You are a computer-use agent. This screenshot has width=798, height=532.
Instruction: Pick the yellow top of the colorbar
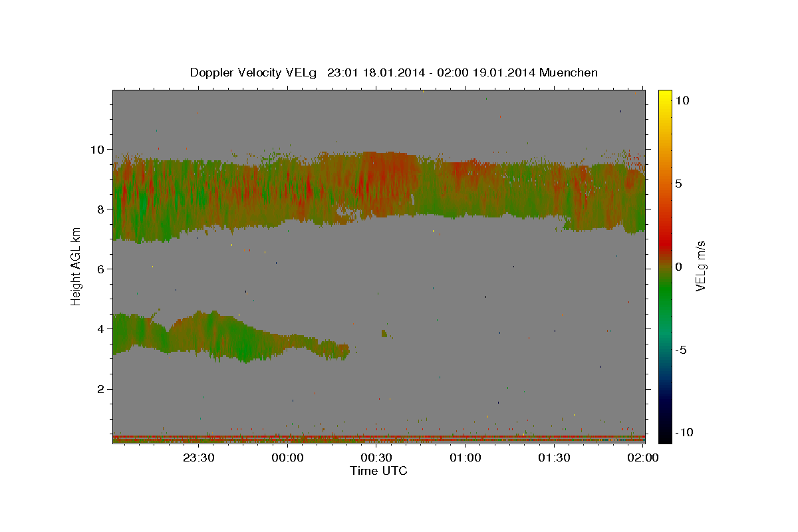(664, 96)
